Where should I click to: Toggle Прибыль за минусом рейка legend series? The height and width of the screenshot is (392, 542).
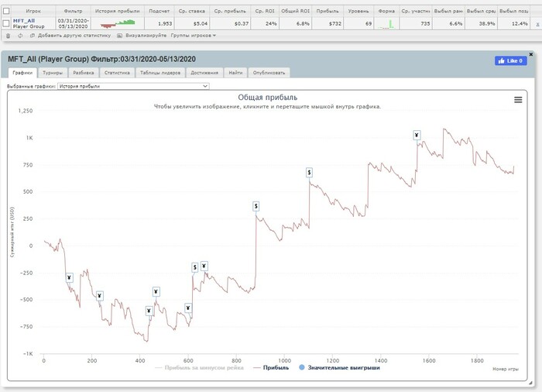(200, 368)
